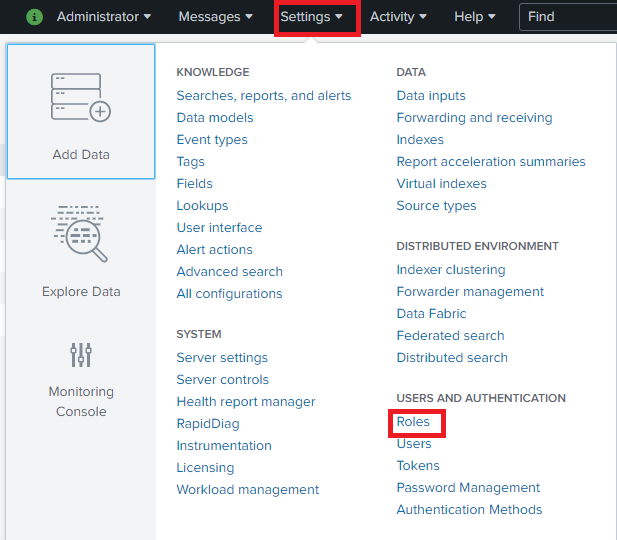The height and width of the screenshot is (540, 617).
Task: Select Data inputs link
Action: pyautogui.click(x=431, y=96)
